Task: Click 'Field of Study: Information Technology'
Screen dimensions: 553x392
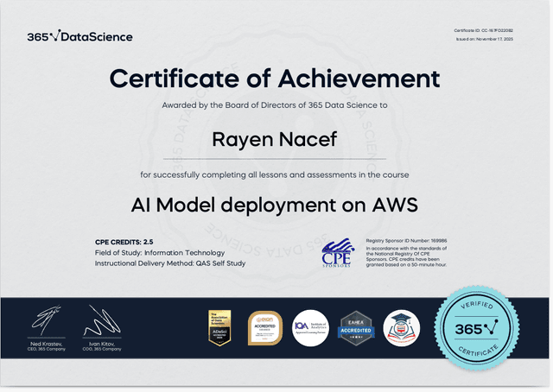Action: point(160,253)
